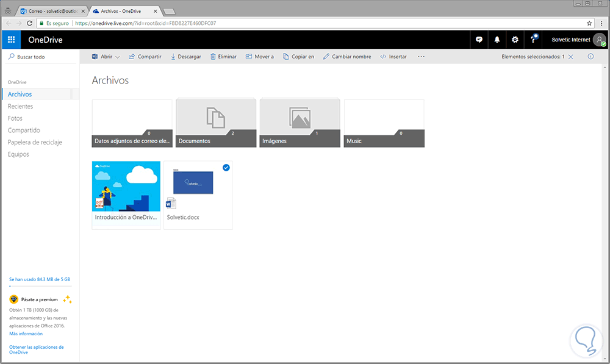Clear the selection with the X icon
The width and height of the screenshot is (610, 364).
click(x=571, y=57)
